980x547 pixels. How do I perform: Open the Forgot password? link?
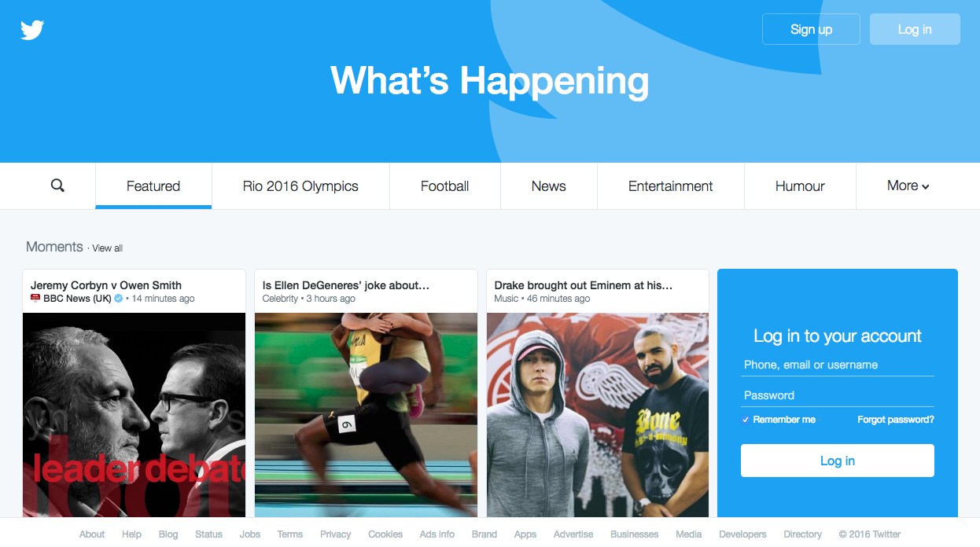(x=896, y=420)
